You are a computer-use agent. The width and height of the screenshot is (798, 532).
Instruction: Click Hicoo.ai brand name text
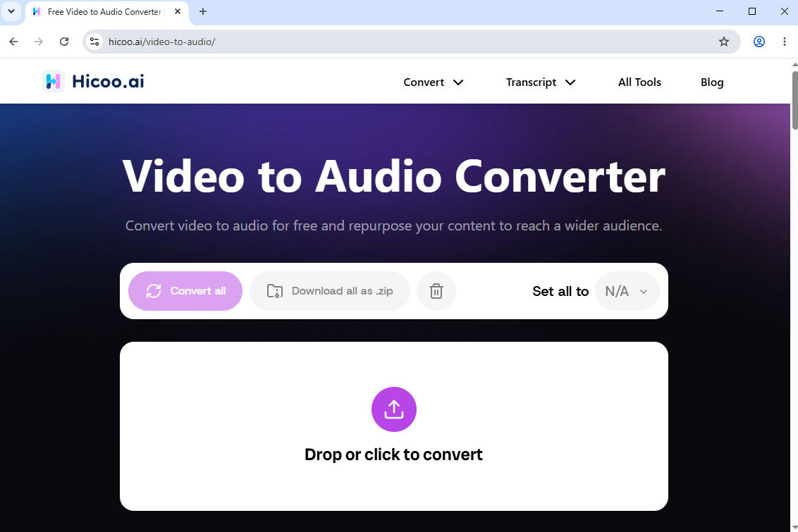tap(108, 81)
